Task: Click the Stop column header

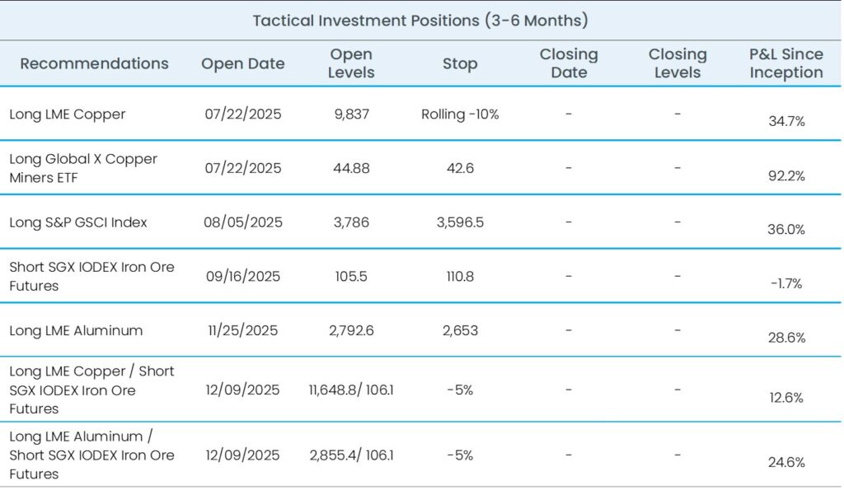Action: click(x=460, y=63)
